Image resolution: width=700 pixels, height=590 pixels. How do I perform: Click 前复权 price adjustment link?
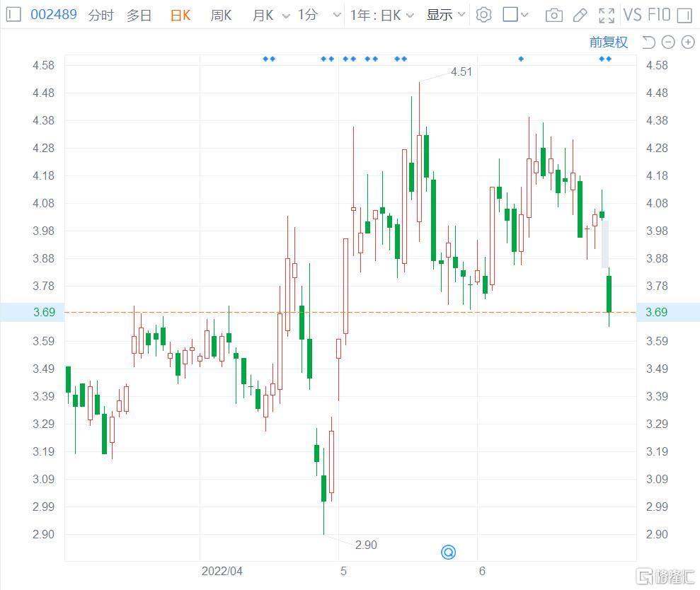click(x=609, y=42)
